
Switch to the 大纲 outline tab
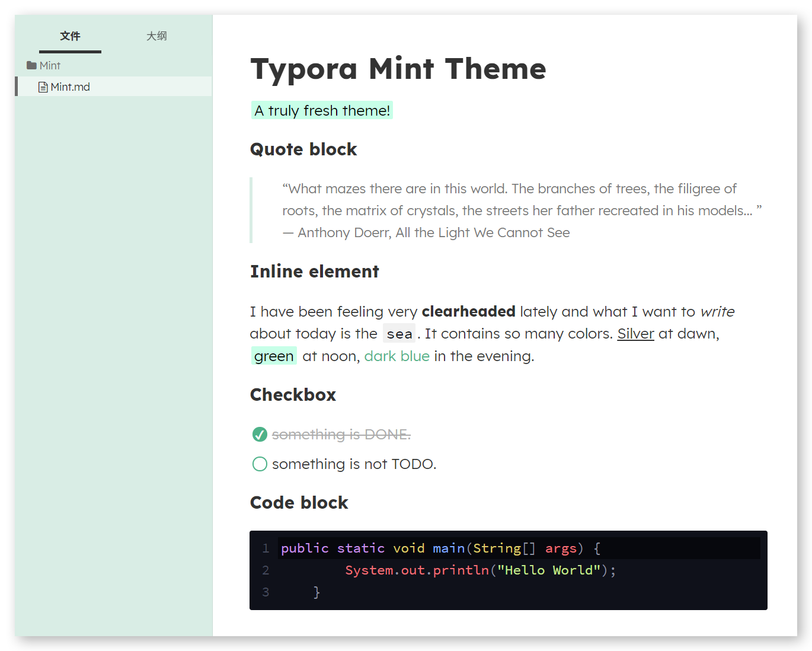156,36
